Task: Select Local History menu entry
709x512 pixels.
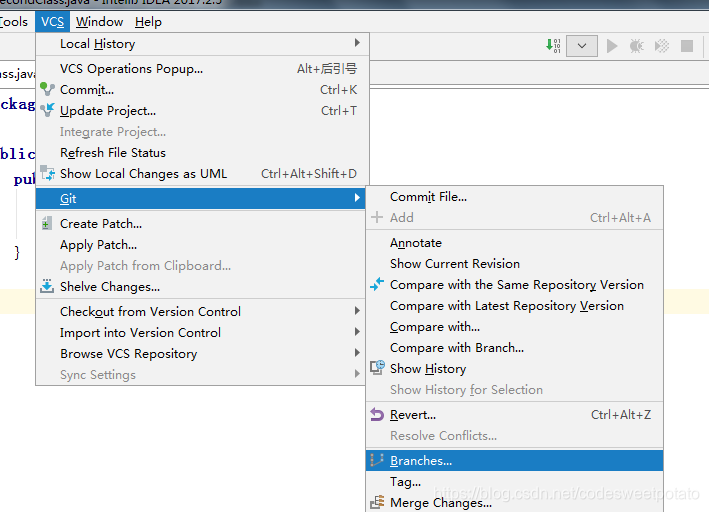Action: 202,43
